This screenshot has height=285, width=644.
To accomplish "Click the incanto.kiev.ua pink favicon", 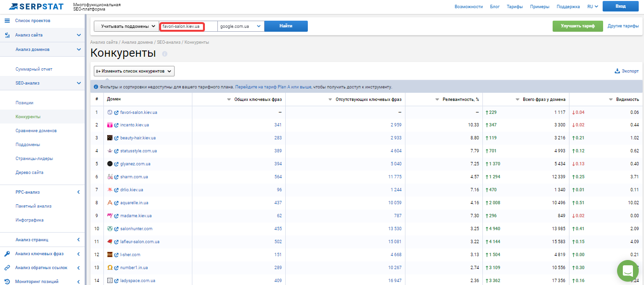I will [x=110, y=125].
